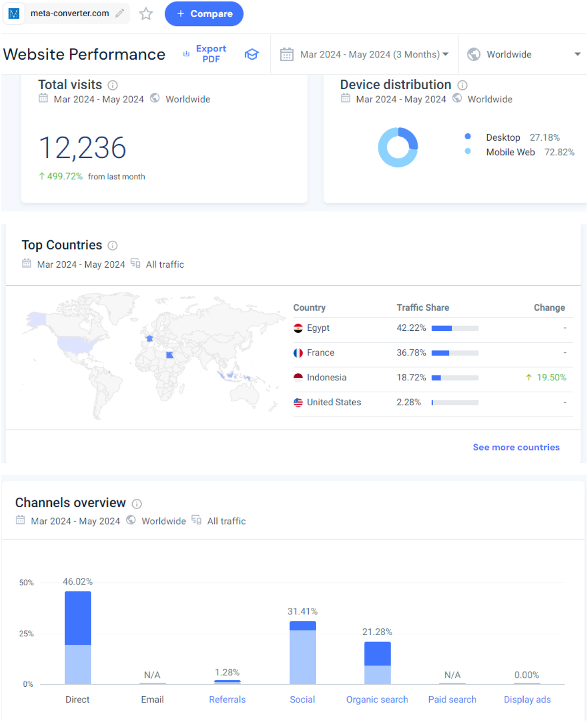Click the globe icon in the Worldwide selector
The image size is (588, 722).
[x=473, y=54]
